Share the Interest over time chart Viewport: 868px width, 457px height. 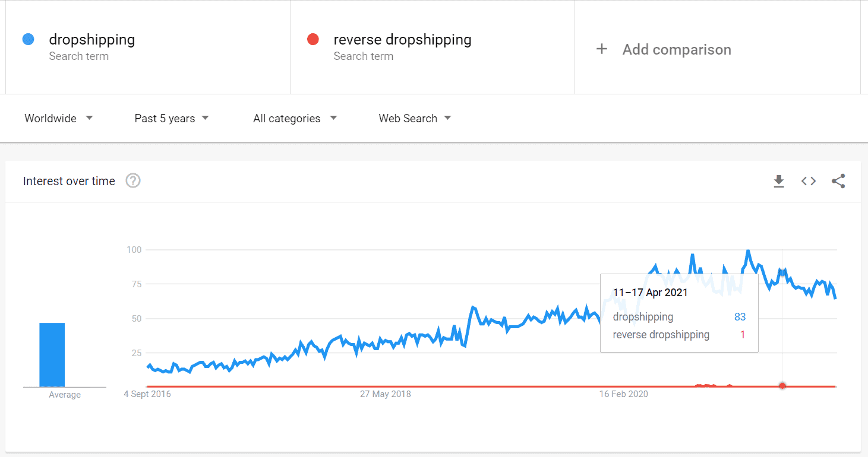click(x=838, y=181)
